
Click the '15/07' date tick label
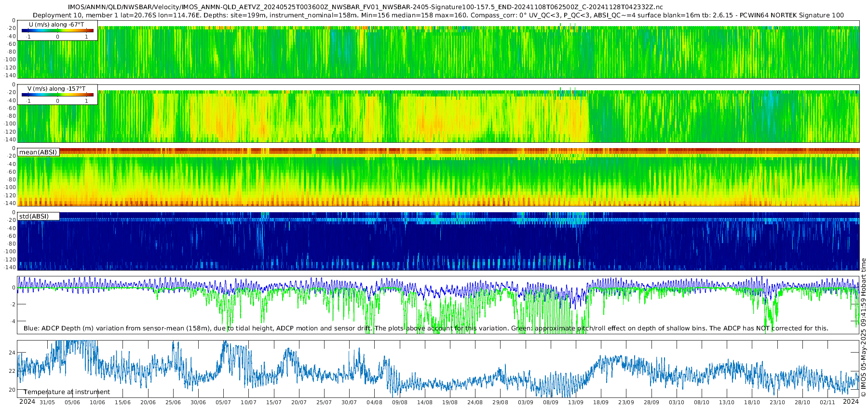(x=273, y=402)
